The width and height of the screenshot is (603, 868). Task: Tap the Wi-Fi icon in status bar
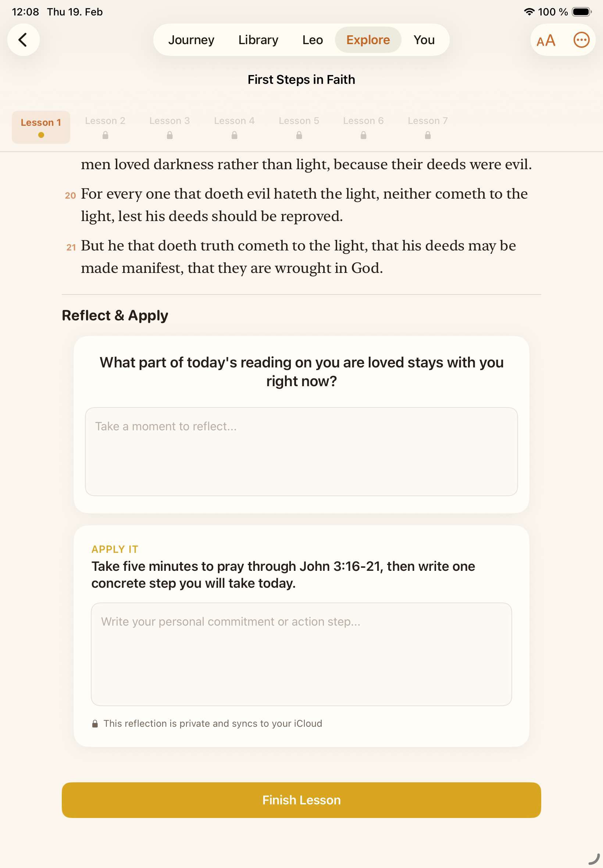click(529, 12)
